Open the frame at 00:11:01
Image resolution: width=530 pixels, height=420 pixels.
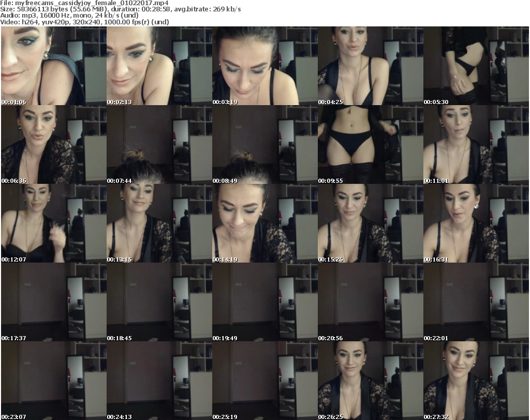click(x=476, y=144)
